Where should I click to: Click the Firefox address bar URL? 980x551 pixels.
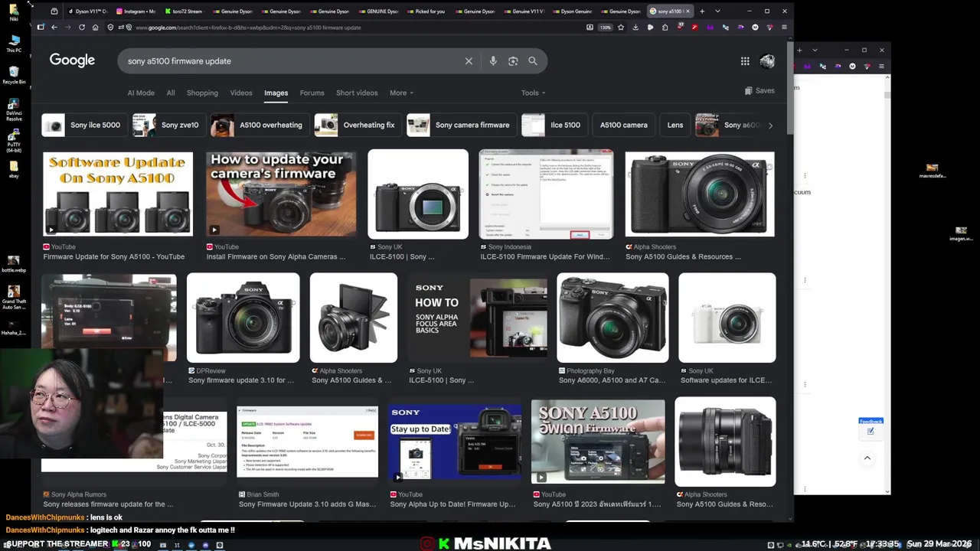click(x=248, y=28)
